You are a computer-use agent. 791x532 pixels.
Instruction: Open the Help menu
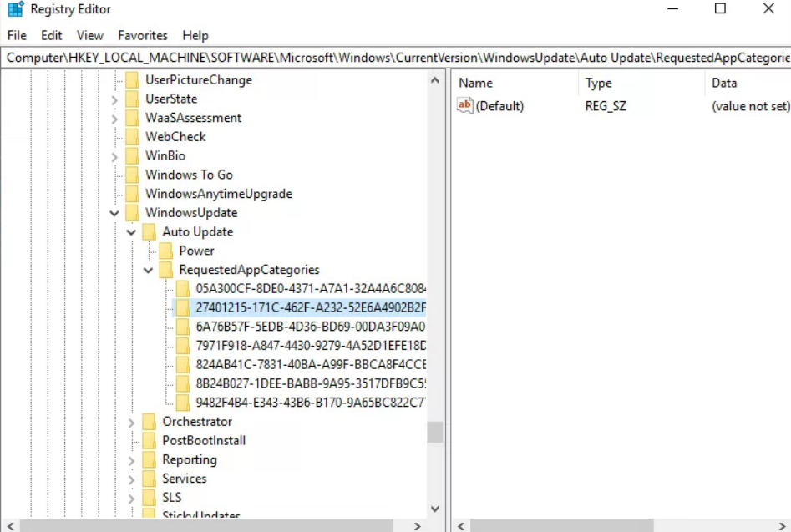point(195,35)
